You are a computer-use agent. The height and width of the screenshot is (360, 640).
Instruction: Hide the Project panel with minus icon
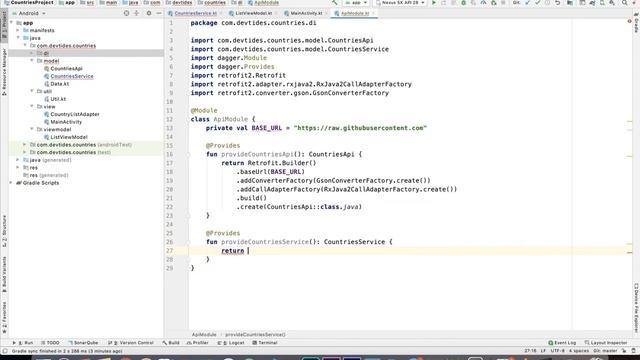(x=159, y=13)
